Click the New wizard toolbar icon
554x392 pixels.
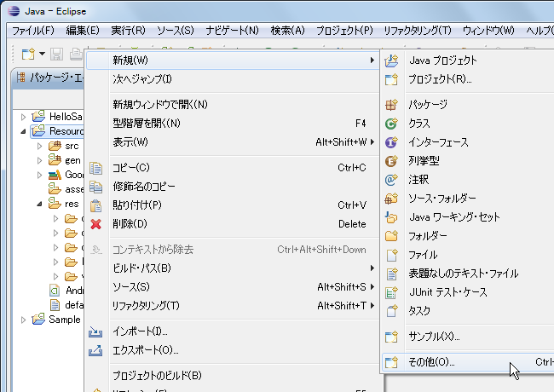pyautogui.click(x=28, y=54)
